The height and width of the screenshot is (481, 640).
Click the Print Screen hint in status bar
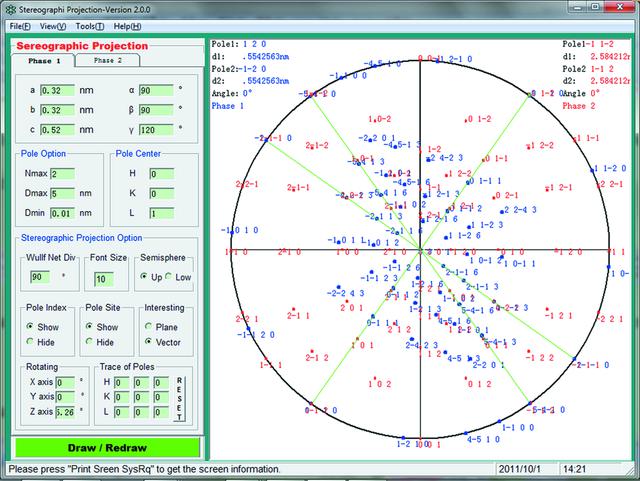pos(144,469)
